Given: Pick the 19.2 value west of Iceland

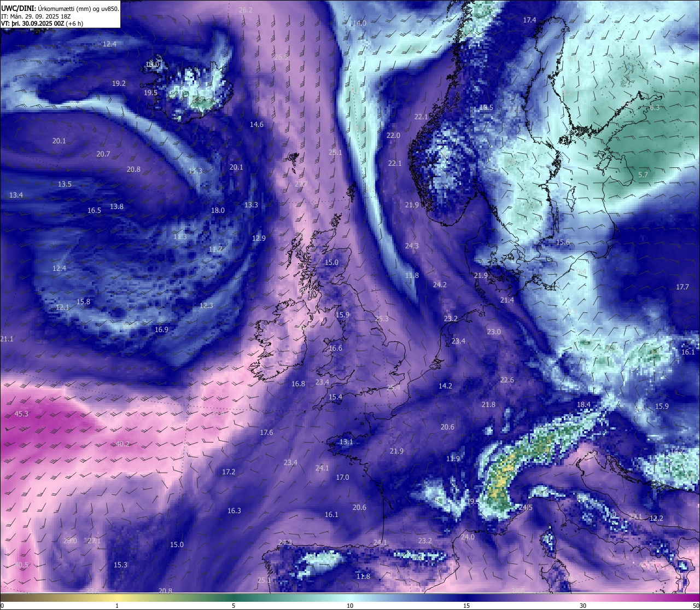Looking at the screenshot, I should (x=119, y=84).
